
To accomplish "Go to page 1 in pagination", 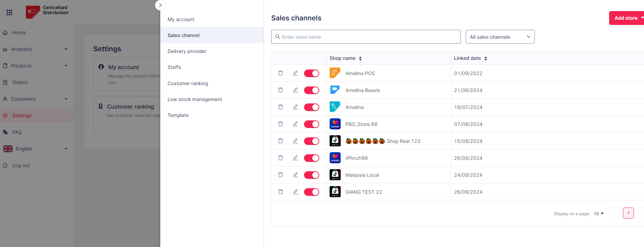I will 628,213.
